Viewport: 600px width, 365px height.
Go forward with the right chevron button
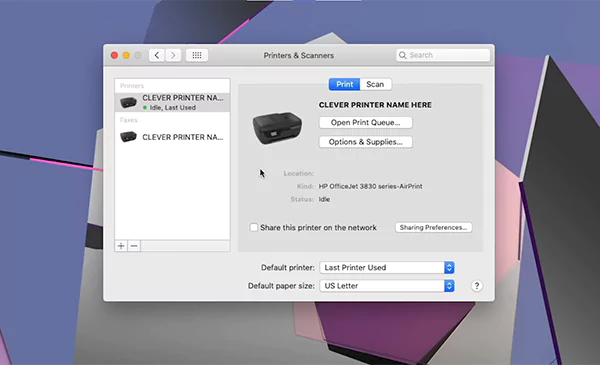(x=173, y=55)
